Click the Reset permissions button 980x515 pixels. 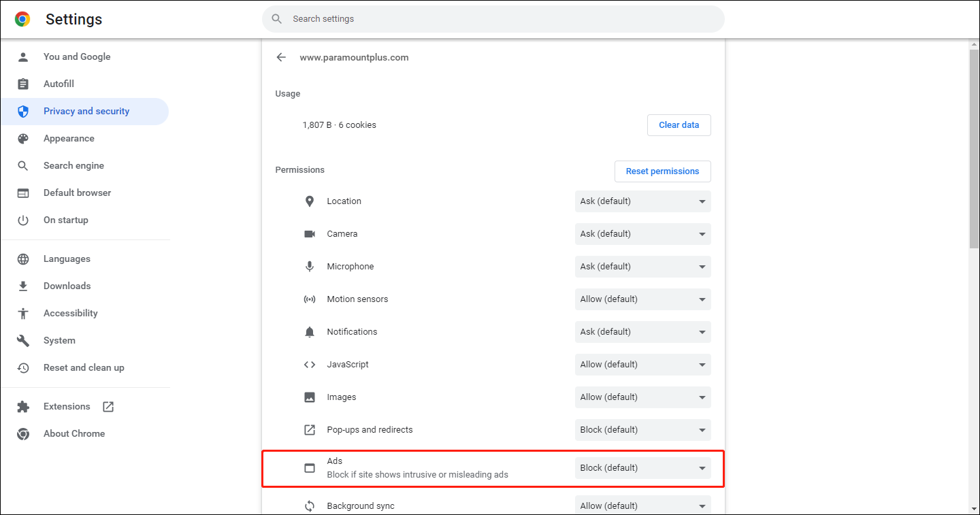(662, 171)
